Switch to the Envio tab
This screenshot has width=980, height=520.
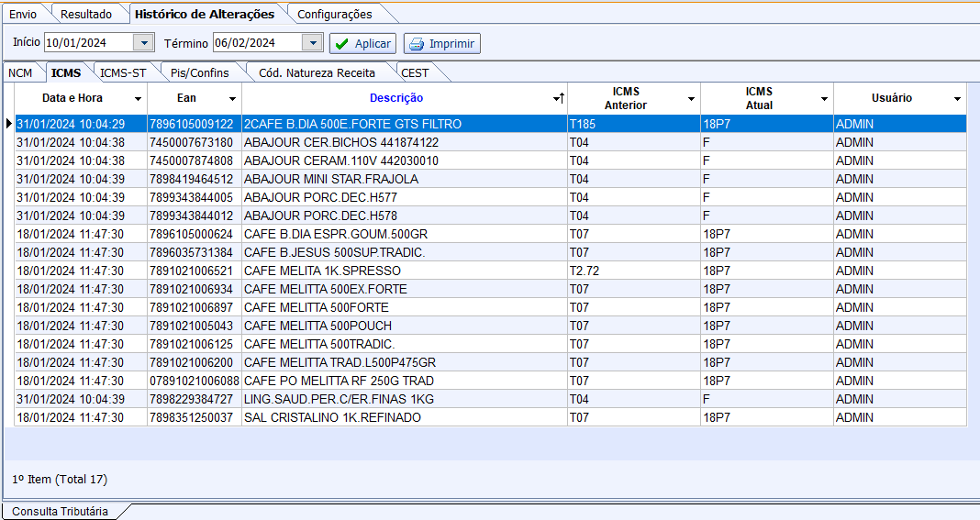[23, 14]
